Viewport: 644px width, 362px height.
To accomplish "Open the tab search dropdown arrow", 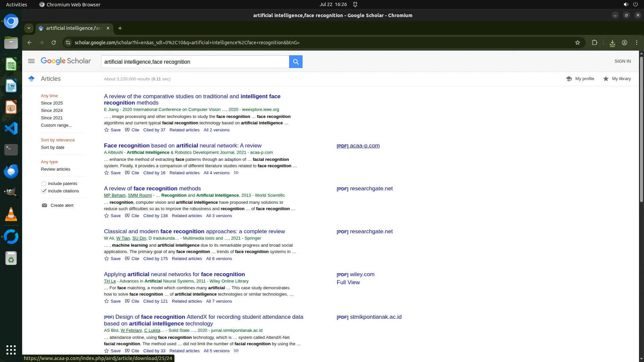I will point(29,28).
